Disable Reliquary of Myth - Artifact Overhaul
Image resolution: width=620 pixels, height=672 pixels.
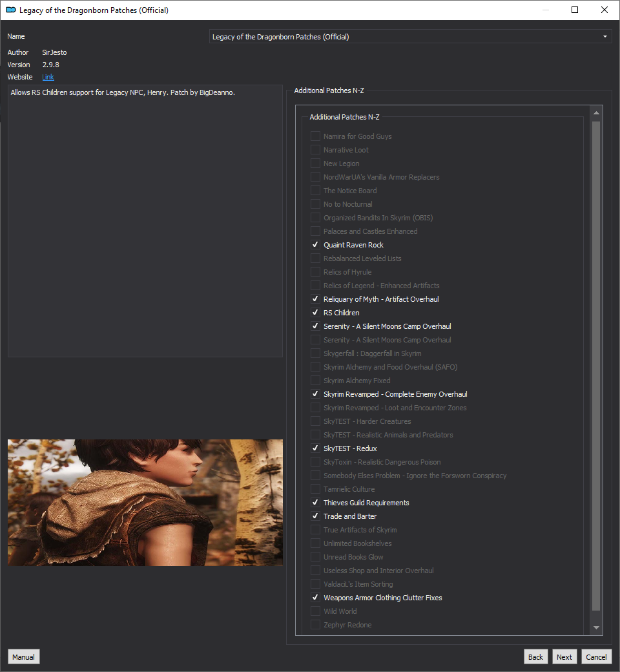315,299
